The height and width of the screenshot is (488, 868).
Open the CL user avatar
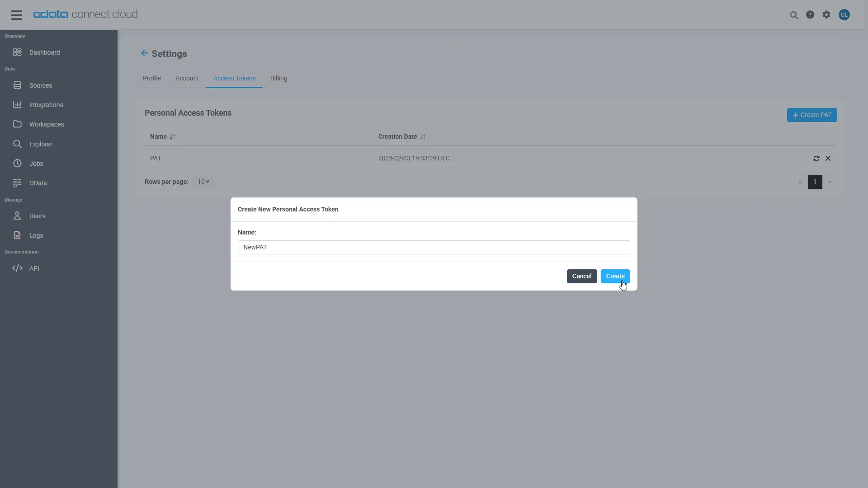pyautogui.click(x=844, y=15)
